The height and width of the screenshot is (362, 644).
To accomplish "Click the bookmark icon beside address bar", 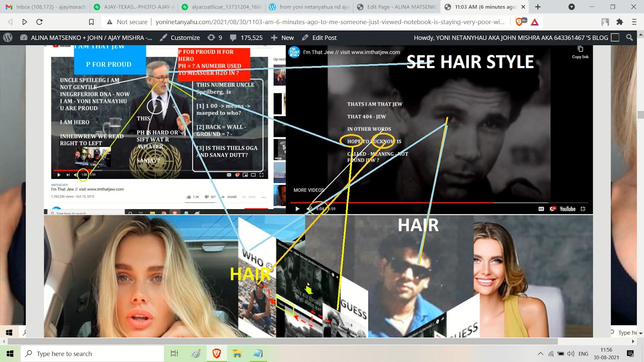I will click(91, 22).
